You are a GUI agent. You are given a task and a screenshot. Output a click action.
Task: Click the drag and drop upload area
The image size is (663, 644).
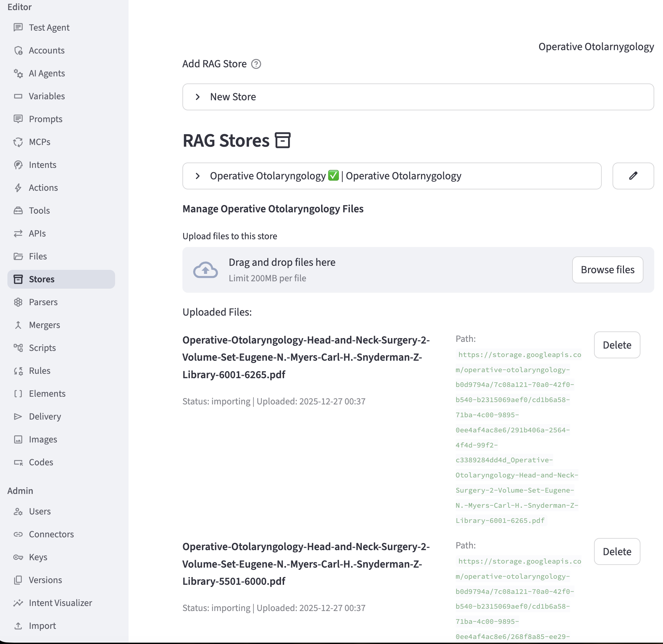point(372,270)
